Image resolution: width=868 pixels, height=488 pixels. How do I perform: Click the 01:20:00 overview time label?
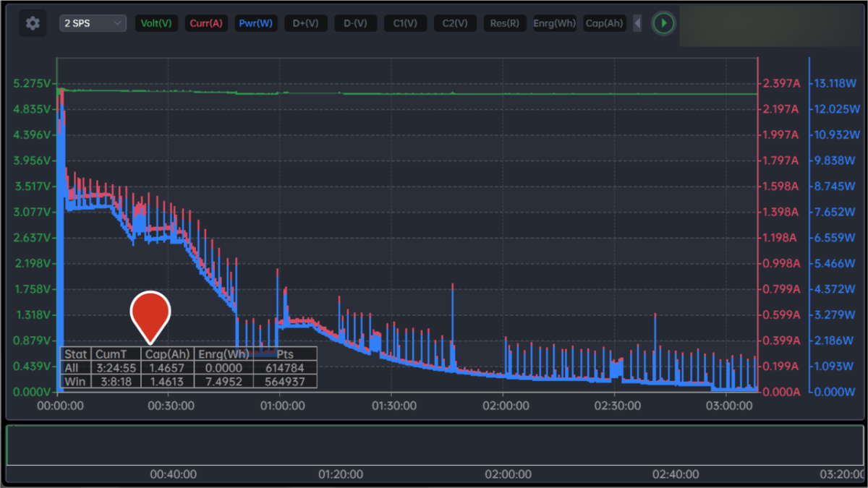click(341, 474)
